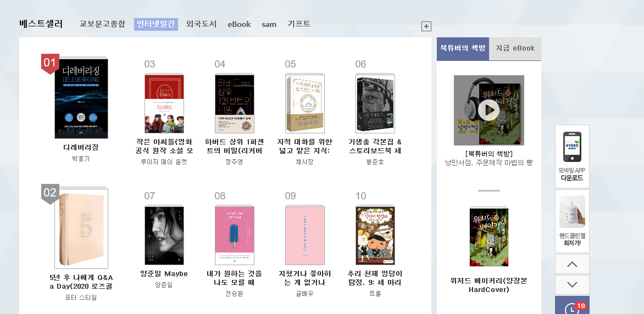This screenshot has height=314, width=644.
Task: Select the 인터넷일간 tab
Action: tap(156, 24)
